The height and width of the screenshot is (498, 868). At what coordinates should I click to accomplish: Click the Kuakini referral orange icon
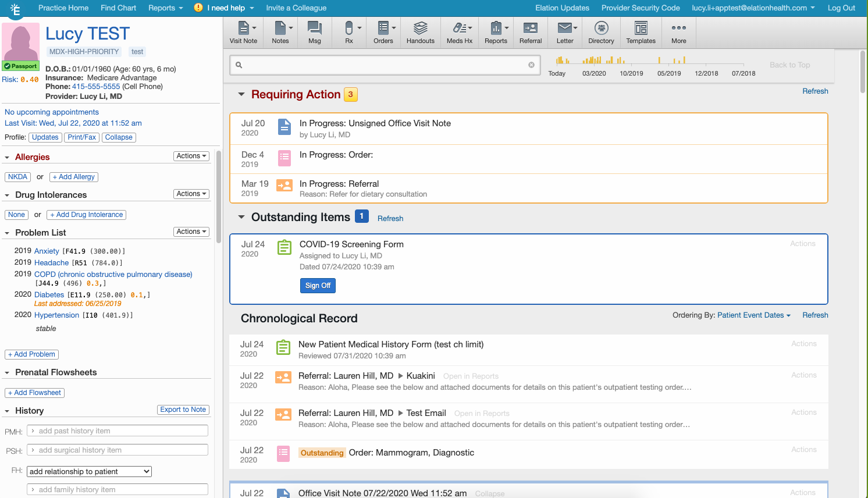(283, 378)
